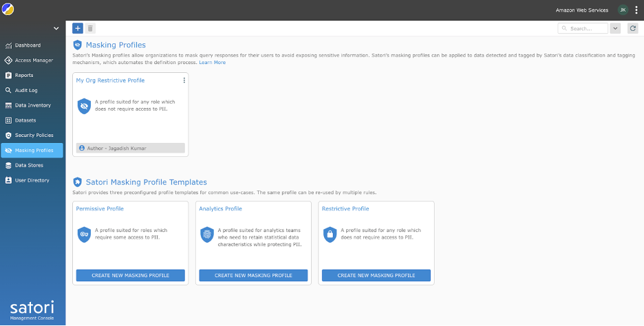Open Data Inventory in sidebar
644x326 pixels.
pos(32,105)
